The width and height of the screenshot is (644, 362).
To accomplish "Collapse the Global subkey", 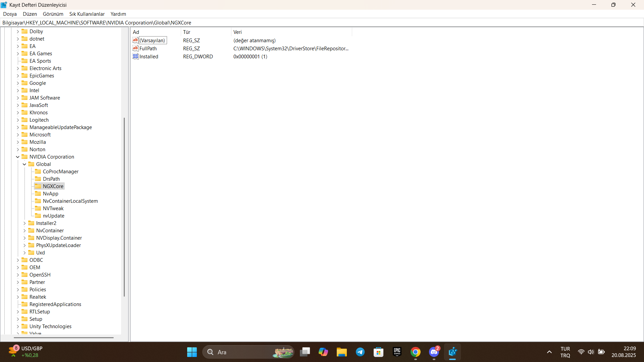I will point(24,164).
